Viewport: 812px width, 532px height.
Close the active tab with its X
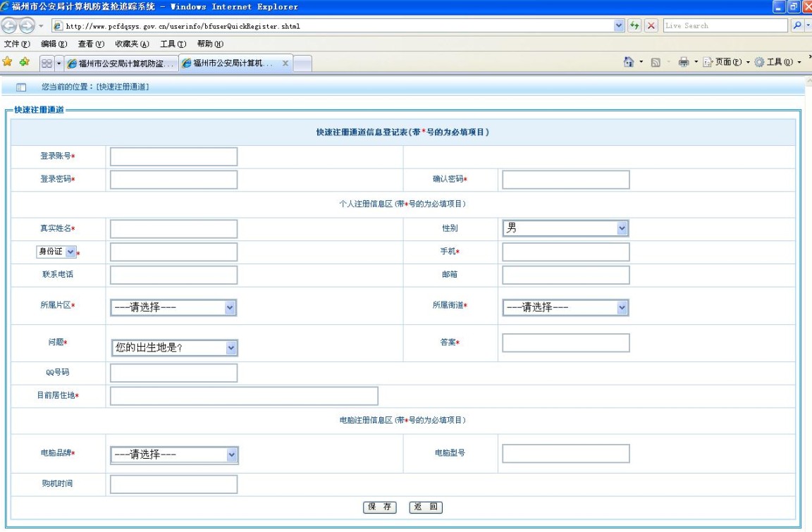(x=285, y=63)
